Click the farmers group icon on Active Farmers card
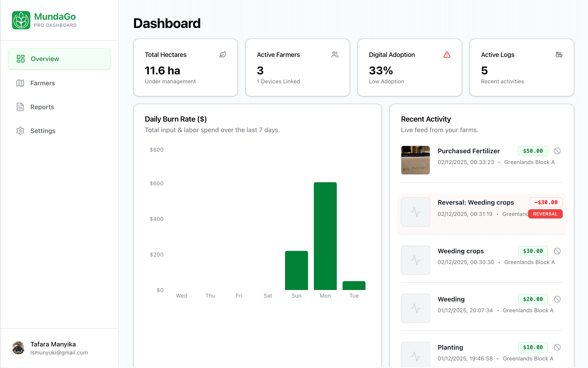 335,55
